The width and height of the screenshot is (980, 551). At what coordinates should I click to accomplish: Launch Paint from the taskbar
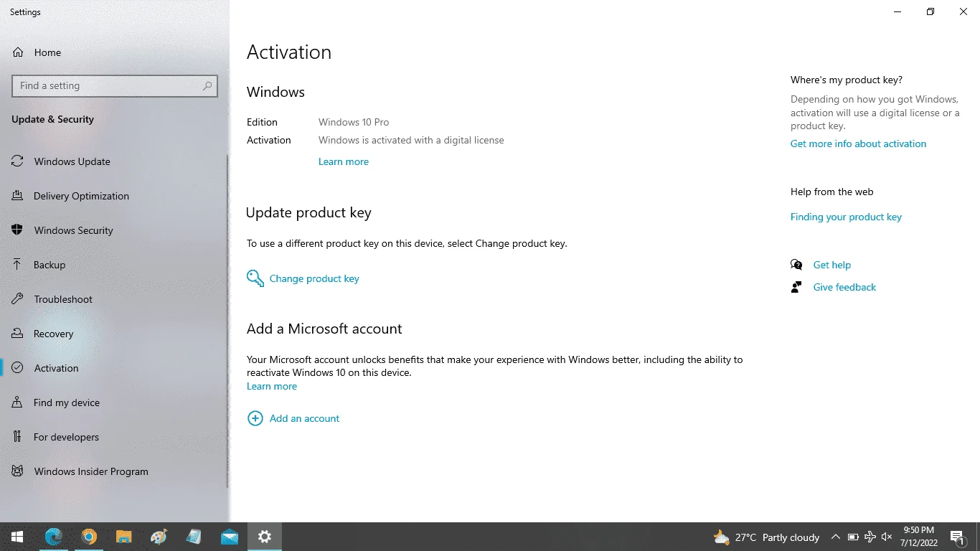pyautogui.click(x=159, y=537)
